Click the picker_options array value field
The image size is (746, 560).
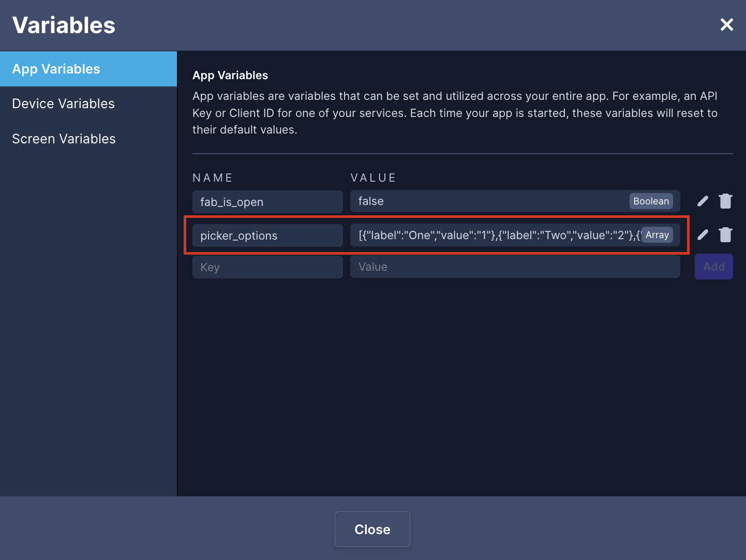(x=515, y=235)
